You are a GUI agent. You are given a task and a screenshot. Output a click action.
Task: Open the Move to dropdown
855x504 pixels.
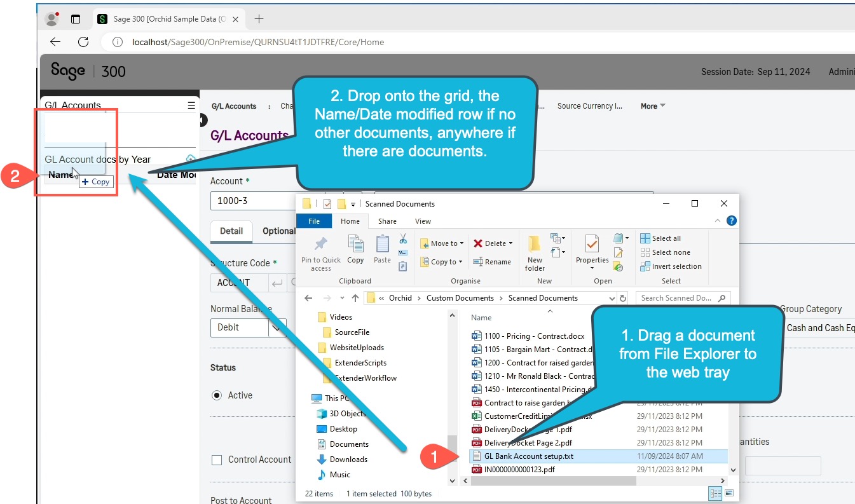point(442,243)
